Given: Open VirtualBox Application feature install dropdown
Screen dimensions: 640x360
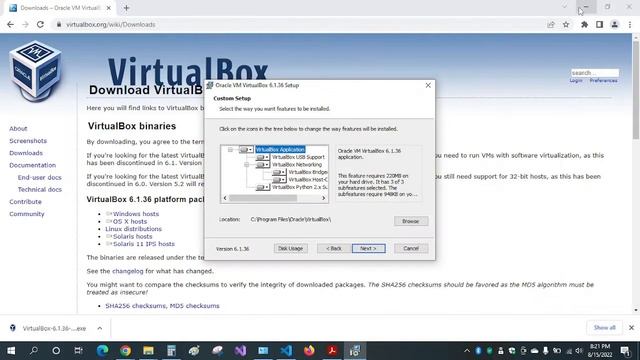Looking at the screenshot, I should pos(246,150).
